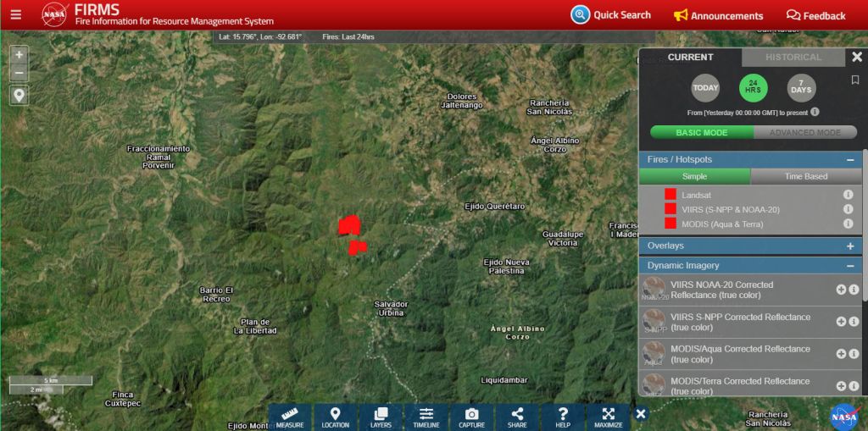Click the red Landsat color swatch

[670, 195]
